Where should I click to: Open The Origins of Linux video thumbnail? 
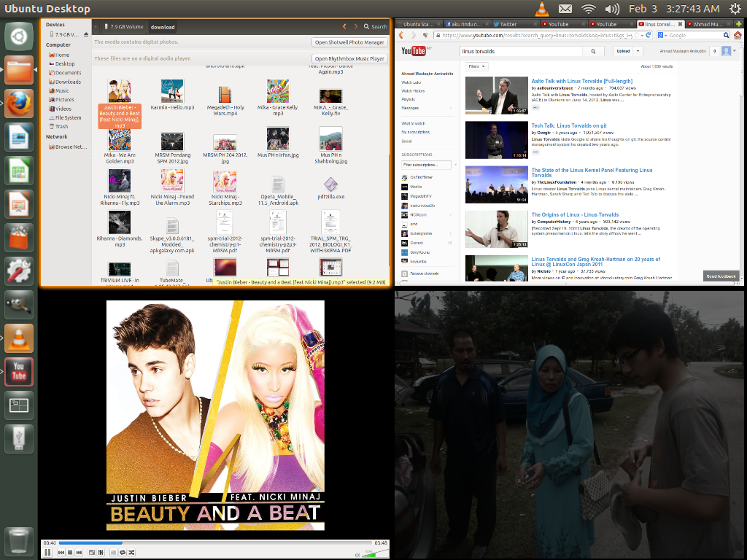tap(496, 229)
